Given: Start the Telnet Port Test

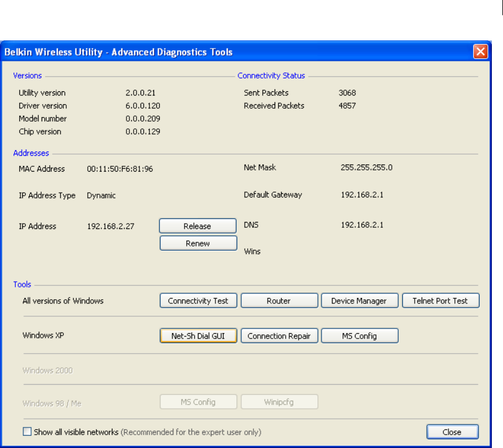Looking at the screenshot, I should click(440, 300).
